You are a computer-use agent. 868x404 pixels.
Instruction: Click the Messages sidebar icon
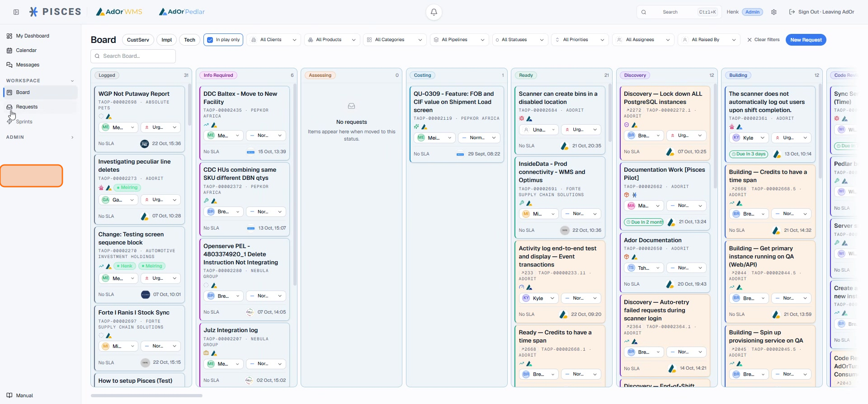click(9, 65)
